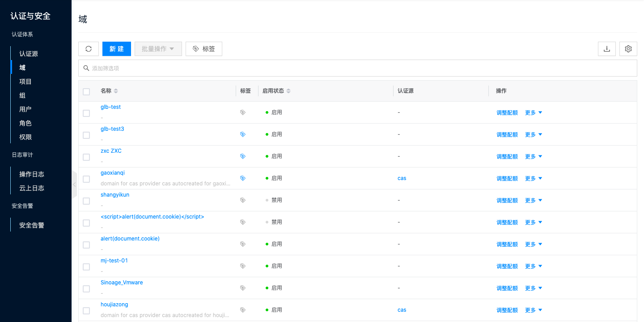Image resolution: width=644 pixels, height=322 pixels.
Task: Open the Sinoage_Vmware domain link
Action: point(122,283)
